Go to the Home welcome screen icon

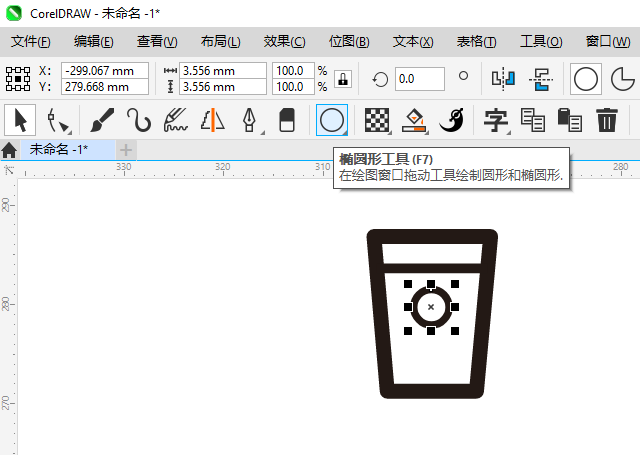[9, 150]
